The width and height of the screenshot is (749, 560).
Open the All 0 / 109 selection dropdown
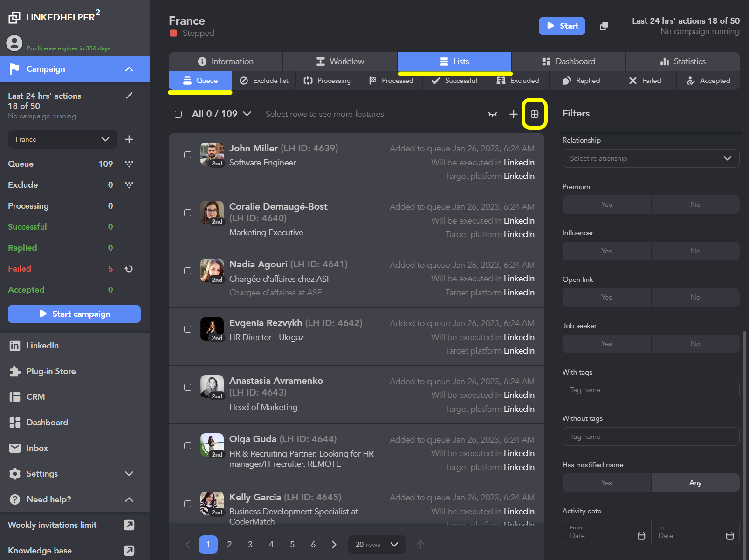point(222,114)
